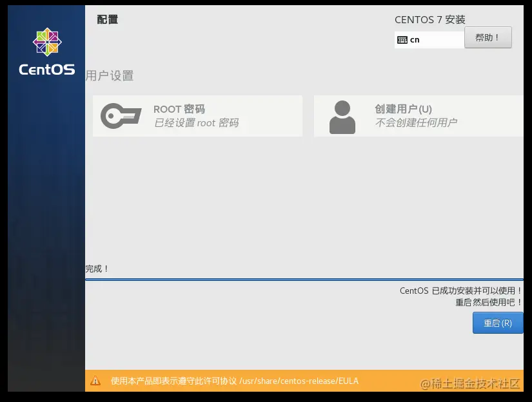This screenshot has width=532, height=402.
Task: Click the 用户设置 section heading
Action: (109, 75)
